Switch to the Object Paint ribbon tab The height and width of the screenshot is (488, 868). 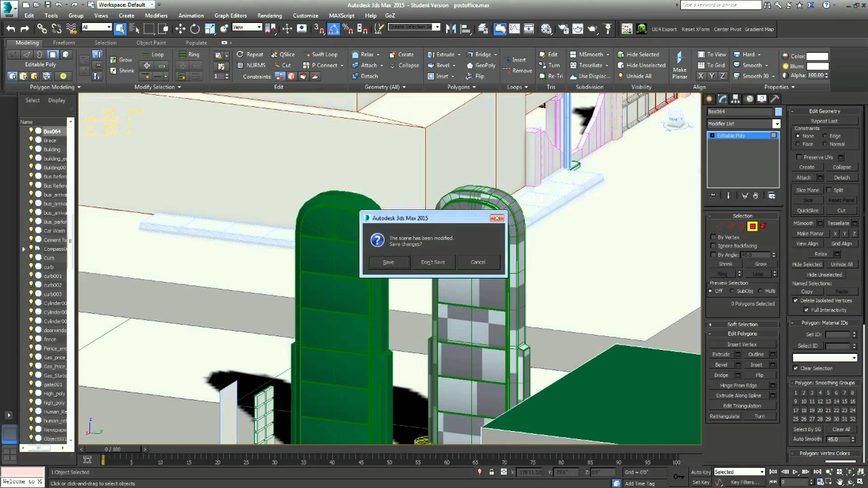click(151, 42)
